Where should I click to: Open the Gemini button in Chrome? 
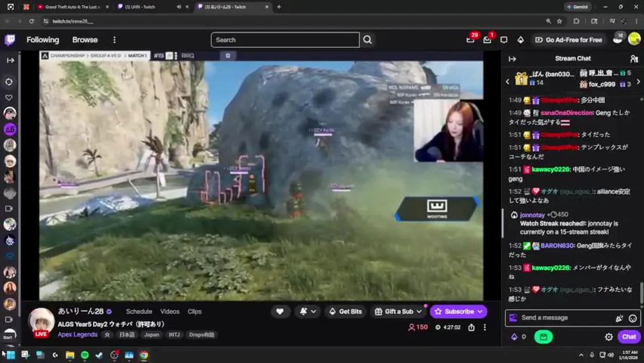click(x=577, y=7)
